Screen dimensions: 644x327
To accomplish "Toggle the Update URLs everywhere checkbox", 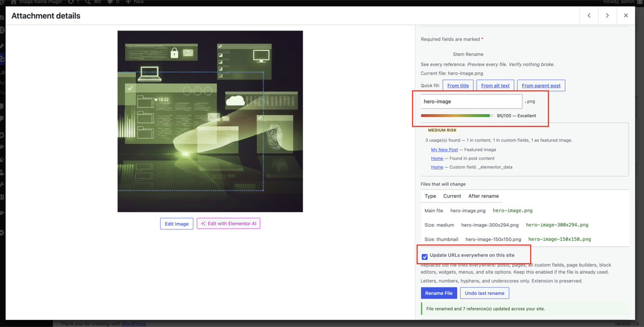I will coord(425,256).
